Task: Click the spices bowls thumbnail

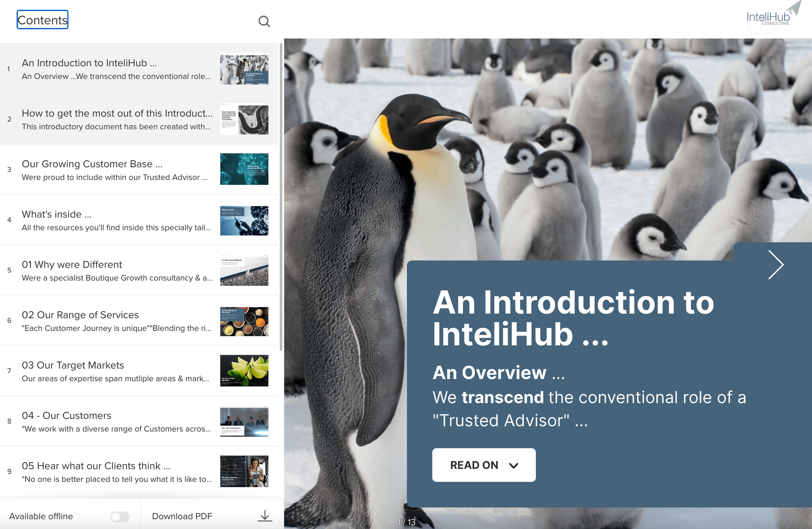Action: [x=244, y=321]
